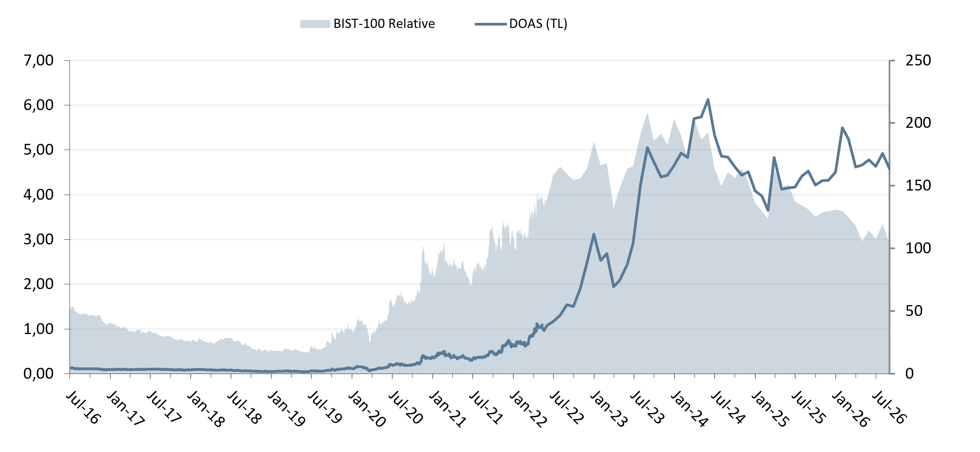
Task: Click the Jul-22 date label
Action: pos(567,407)
